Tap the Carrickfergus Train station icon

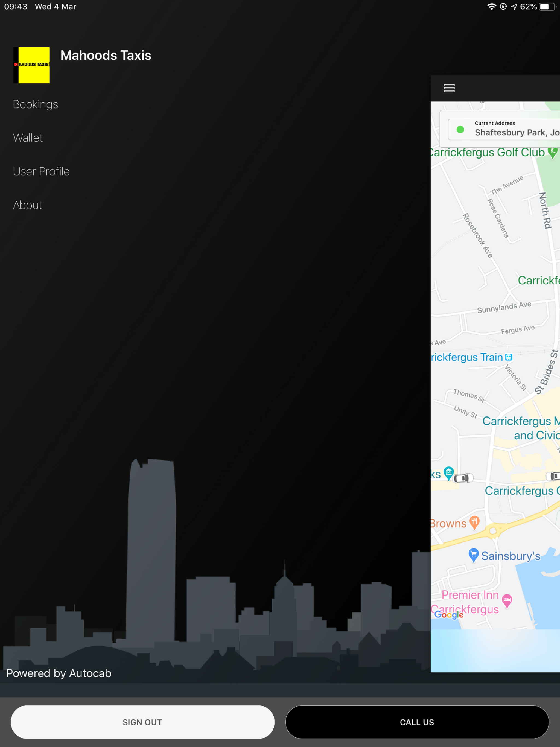(509, 357)
